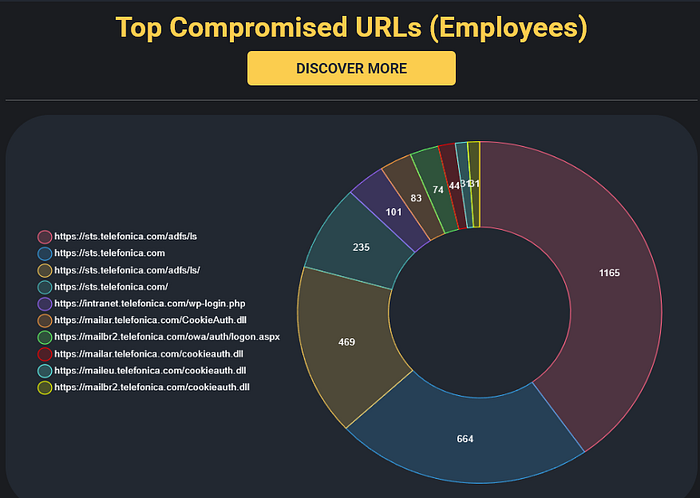The height and width of the screenshot is (498, 700).
Task: Click legend label maileu.telefonica.com/cookieauth.dll
Action: [x=150, y=370]
